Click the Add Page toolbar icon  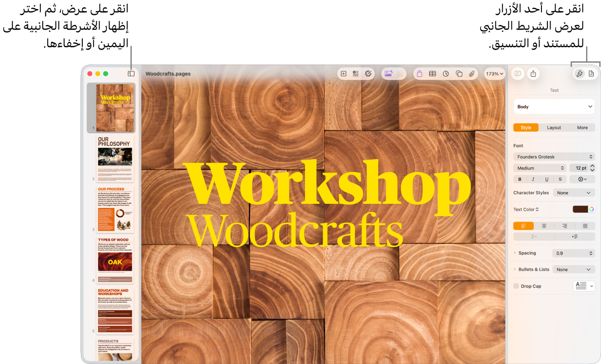[344, 74]
